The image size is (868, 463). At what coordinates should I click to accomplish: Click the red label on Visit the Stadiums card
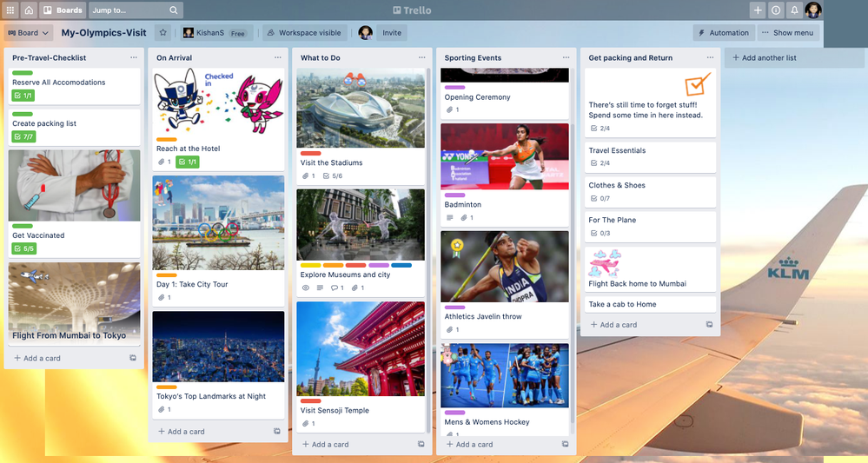pyautogui.click(x=310, y=153)
